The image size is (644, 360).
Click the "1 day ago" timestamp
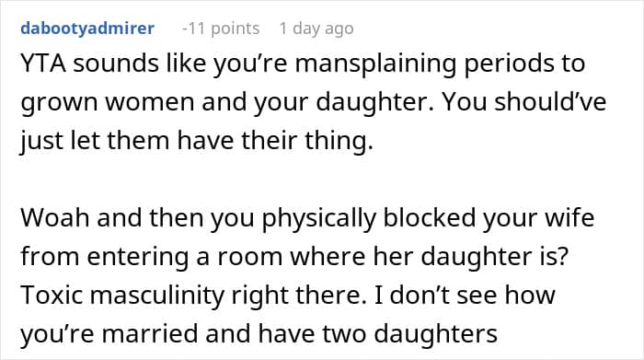pyautogui.click(x=316, y=29)
